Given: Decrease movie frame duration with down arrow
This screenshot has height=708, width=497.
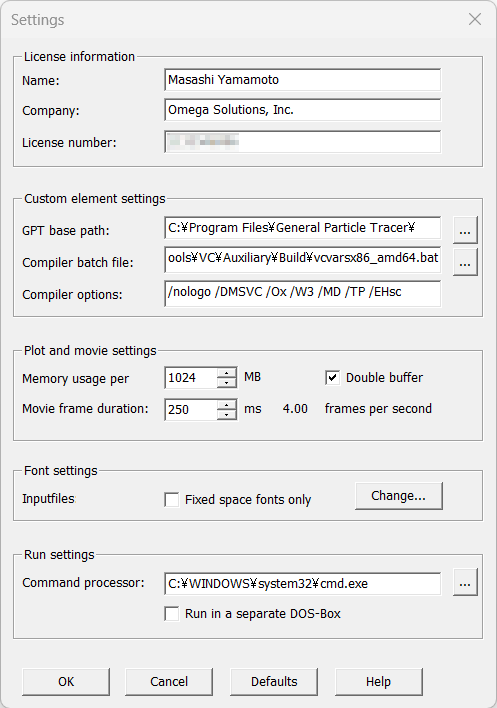Looking at the screenshot, I should (x=227, y=415).
